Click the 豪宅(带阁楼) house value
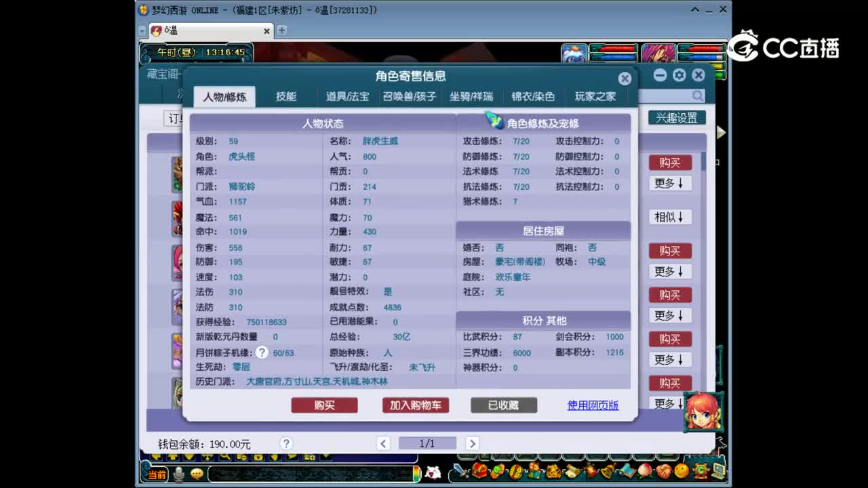This screenshot has width=868, height=488. (x=519, y=262)
